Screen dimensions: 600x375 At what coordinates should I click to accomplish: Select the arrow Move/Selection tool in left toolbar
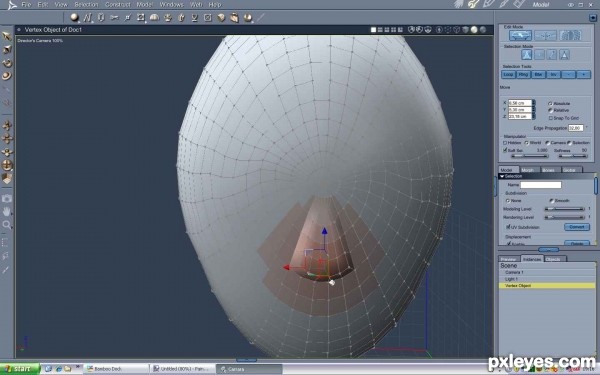pos(7,36)
